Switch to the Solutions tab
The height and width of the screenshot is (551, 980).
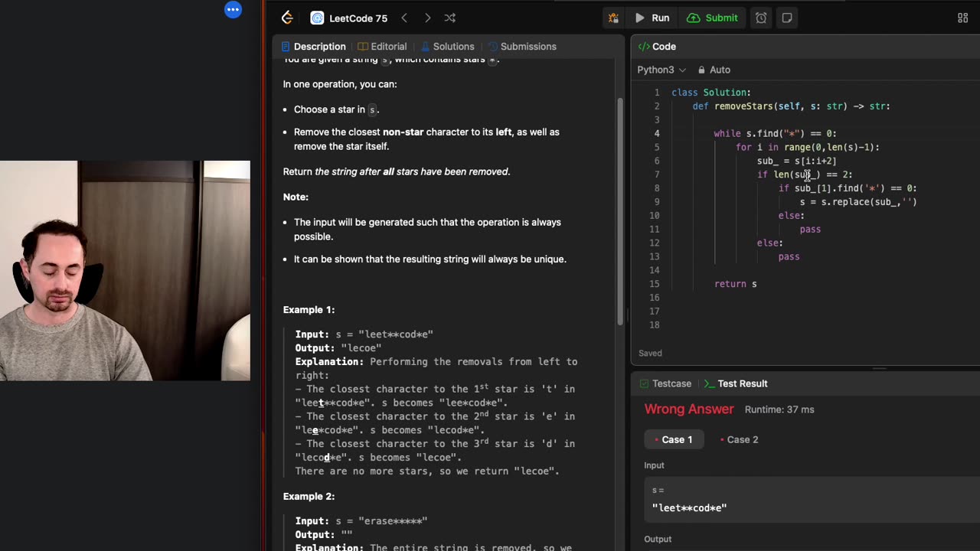446,47
